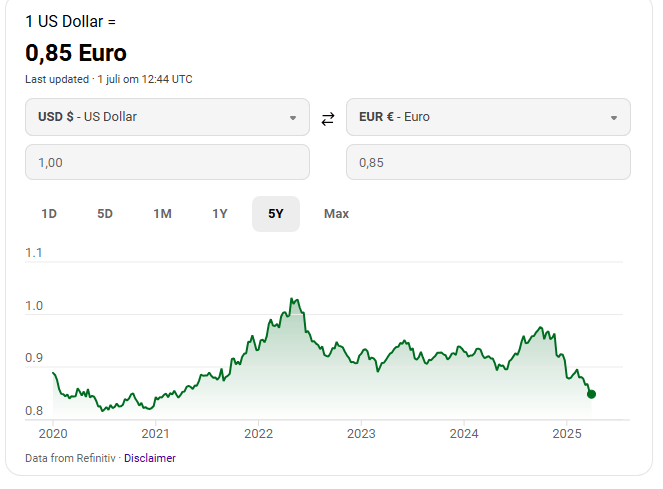Image resolution: width=663 pixels, height=489 pixels.
Task: Click the 2025 label on chart axis
Action: pos(567,434)
